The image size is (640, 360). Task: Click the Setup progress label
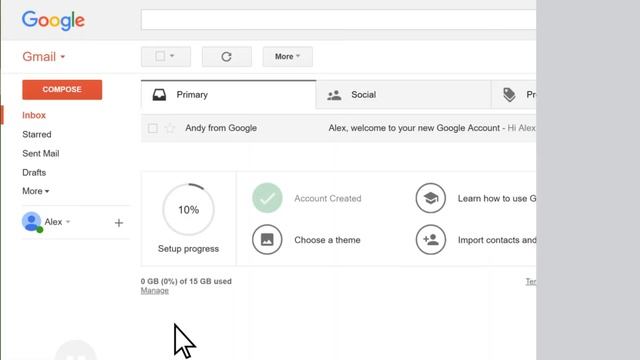point(188,249)
